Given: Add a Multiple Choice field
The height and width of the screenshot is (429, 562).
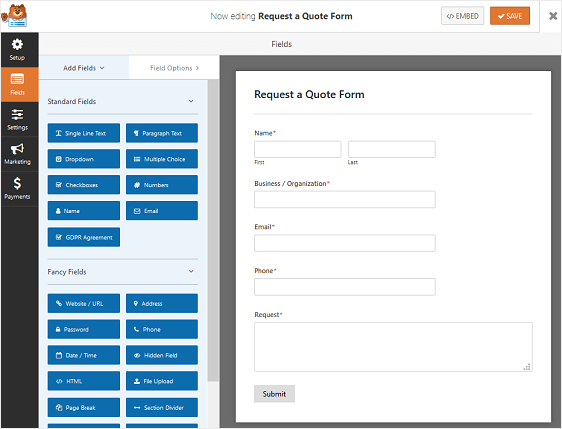Looking at the screenshot, I should click(x=162, y=159).
